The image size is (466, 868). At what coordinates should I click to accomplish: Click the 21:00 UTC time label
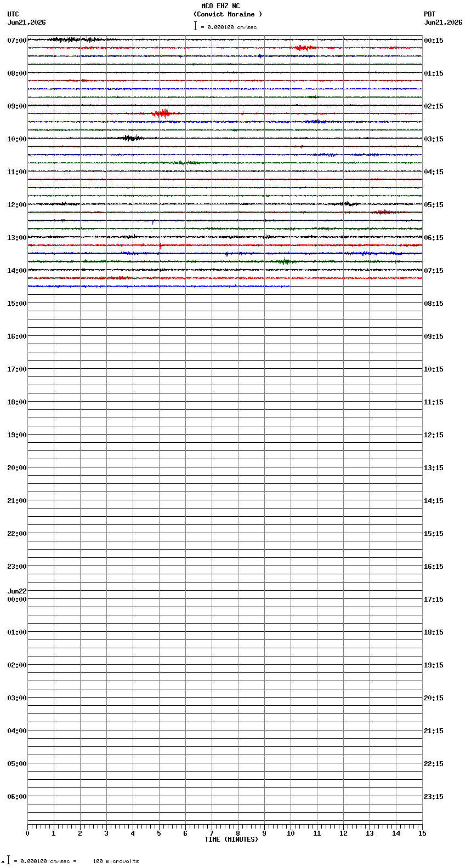tap(17, 500)
